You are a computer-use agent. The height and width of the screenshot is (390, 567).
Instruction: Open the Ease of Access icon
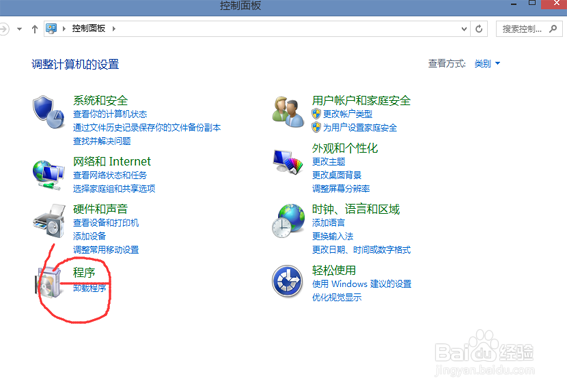(x=287, y=281)
